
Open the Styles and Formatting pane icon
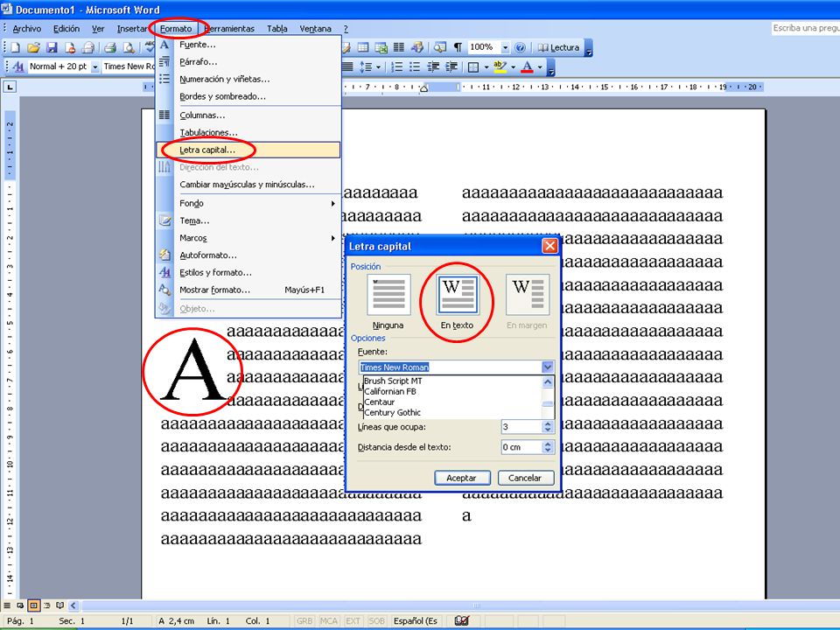point(18,66)
